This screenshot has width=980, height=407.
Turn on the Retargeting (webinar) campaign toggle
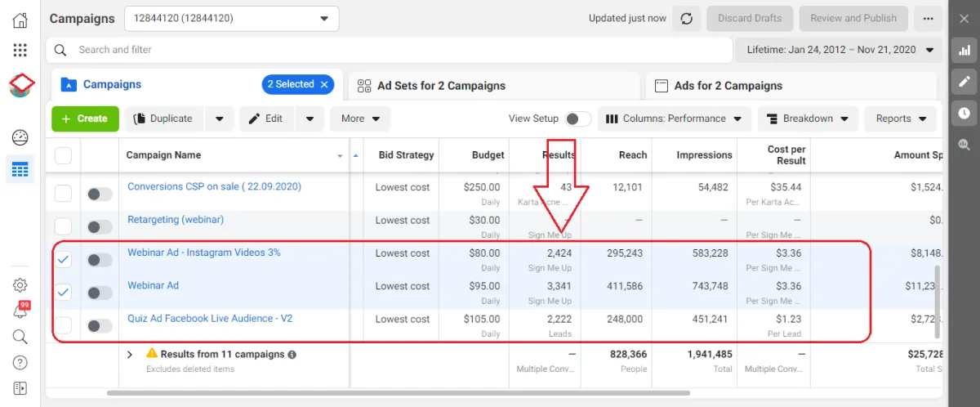pyautogui.click(x=100, y=226)
